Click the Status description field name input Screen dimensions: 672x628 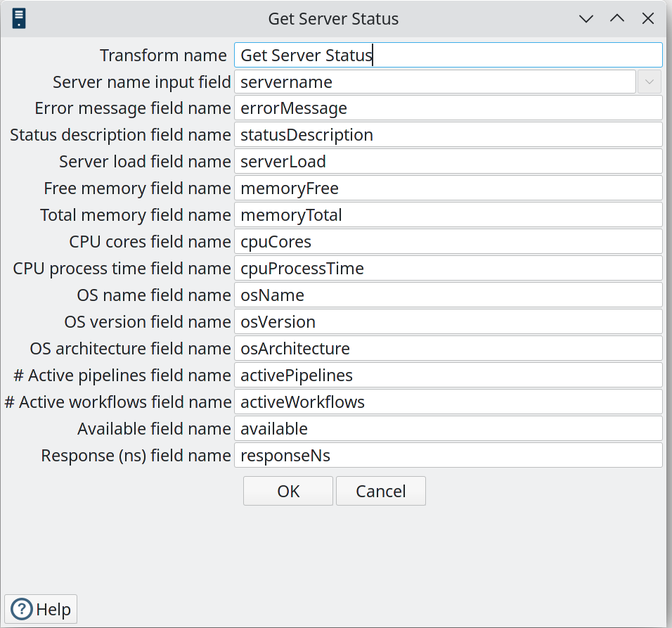pos(448,135)
